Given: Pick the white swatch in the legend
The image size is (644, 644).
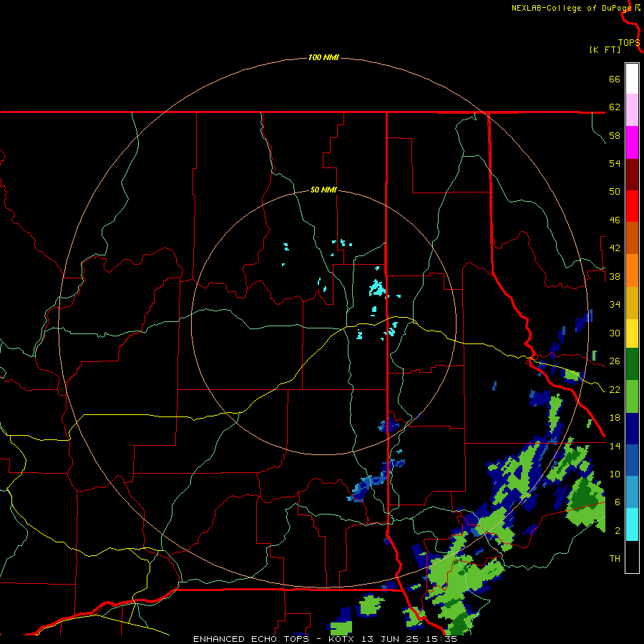Looking at the screenshot, I should tap(632, 79).
